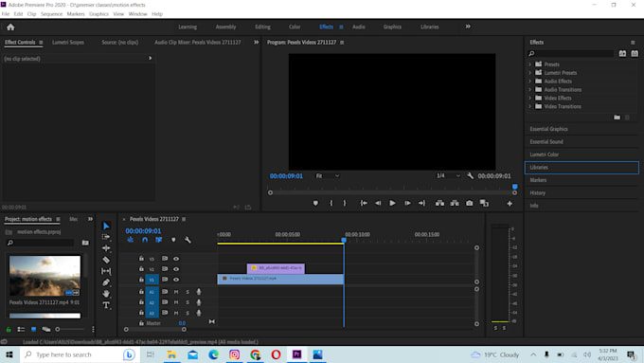Toggle Linked Selection in timeline
The height and width of the screenshot is (363, 644).
(x=158, y=240)
